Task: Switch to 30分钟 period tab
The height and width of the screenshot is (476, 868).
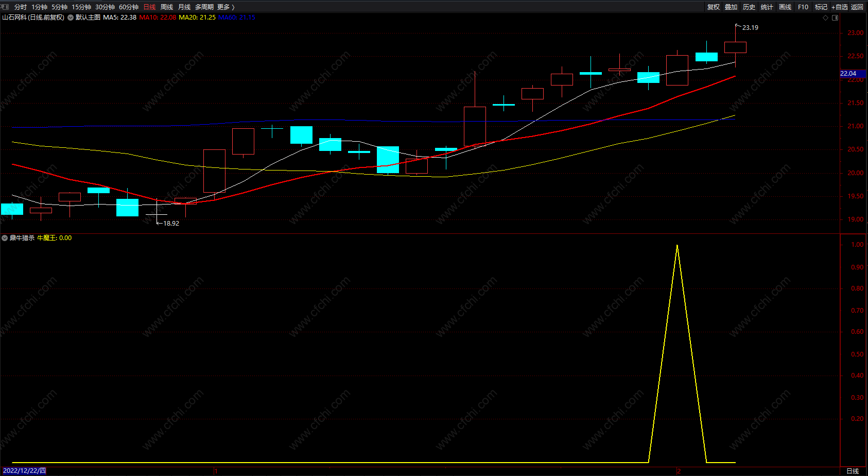Action: coord(105,7)
